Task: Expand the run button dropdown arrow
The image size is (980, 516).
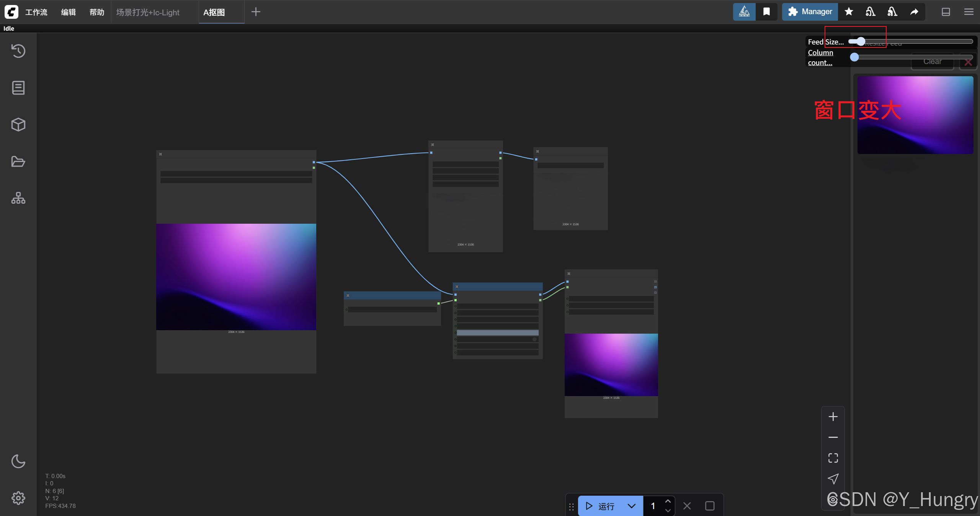Action: pos(632,506)
